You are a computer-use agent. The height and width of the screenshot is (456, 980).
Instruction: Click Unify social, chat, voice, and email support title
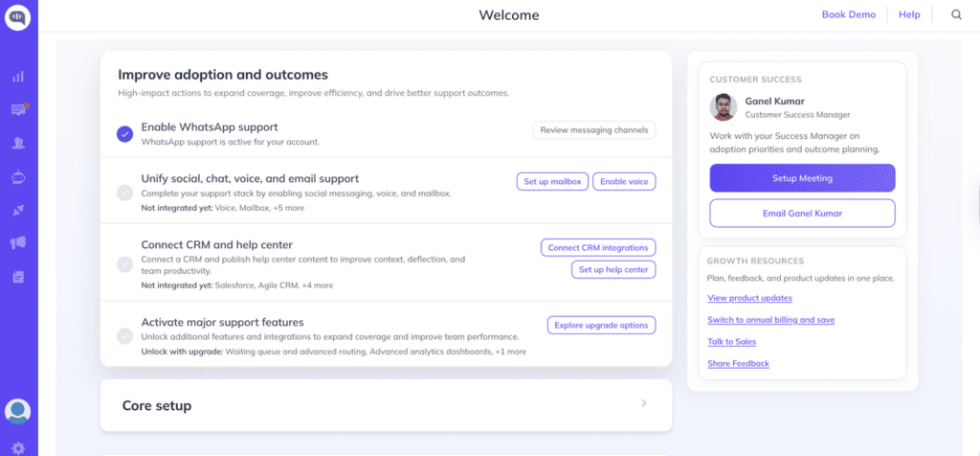250,178
